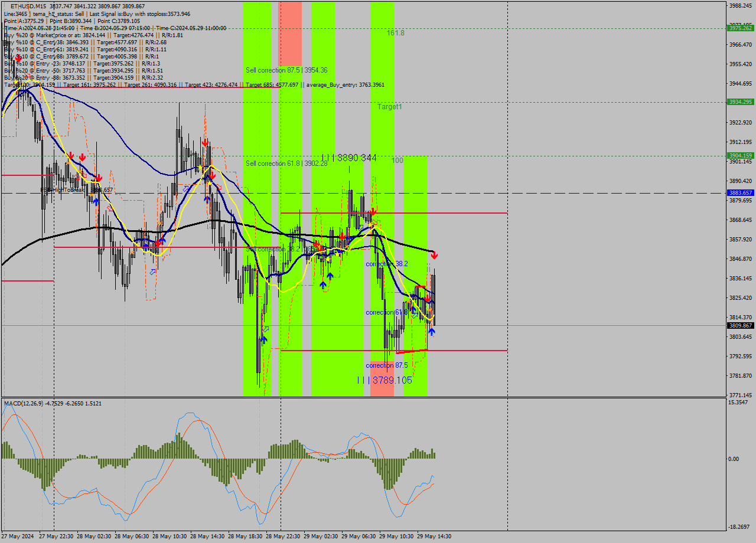
Task: Click the 29 May 02:30 time axis label
Action: pyautogui.click(x=321, y=537)
